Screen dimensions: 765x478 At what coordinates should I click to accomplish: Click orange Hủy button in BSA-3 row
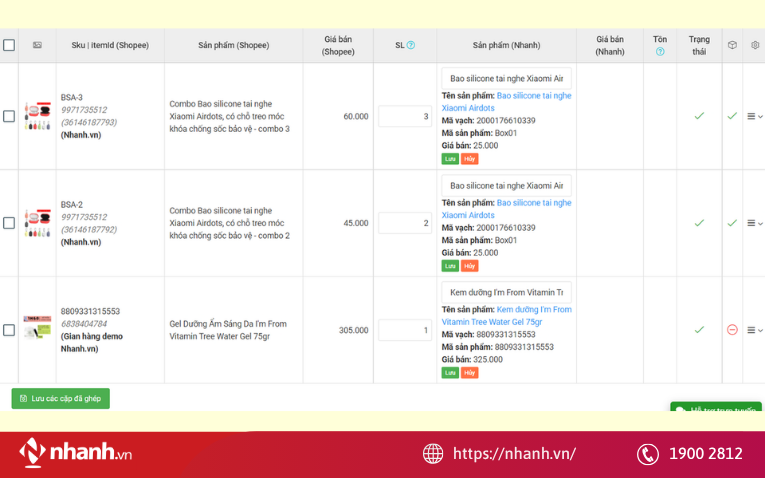[x=469, y=159]
